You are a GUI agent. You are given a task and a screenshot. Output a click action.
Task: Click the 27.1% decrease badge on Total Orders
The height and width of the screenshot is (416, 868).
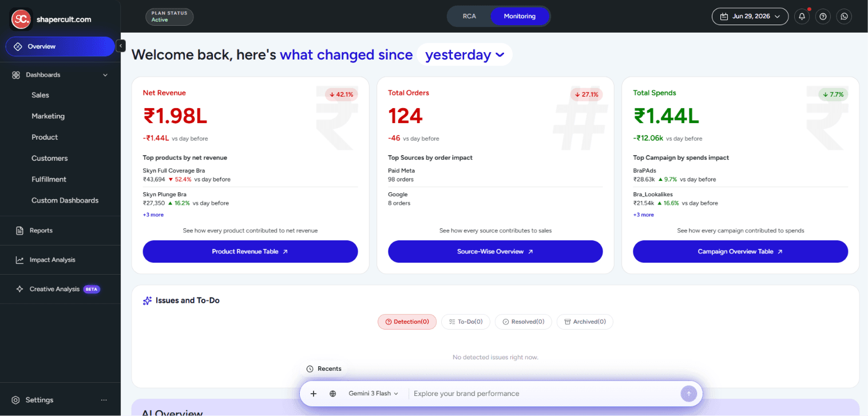tap(586, 94)
